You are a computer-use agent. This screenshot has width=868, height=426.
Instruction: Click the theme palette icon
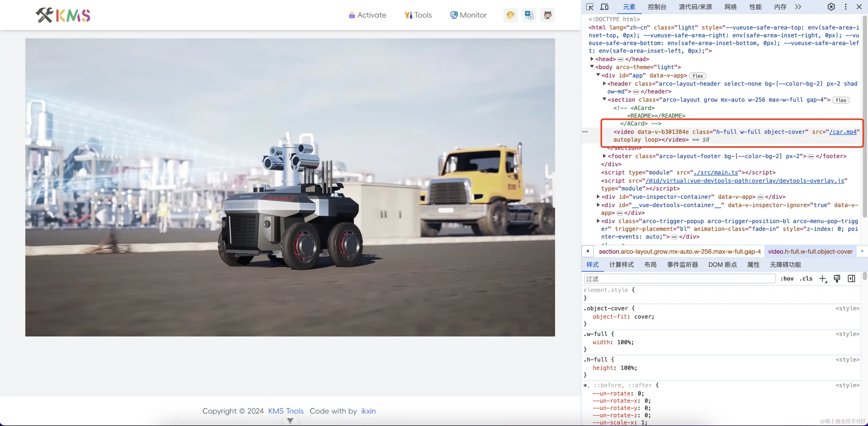click(x=510, y=15)
